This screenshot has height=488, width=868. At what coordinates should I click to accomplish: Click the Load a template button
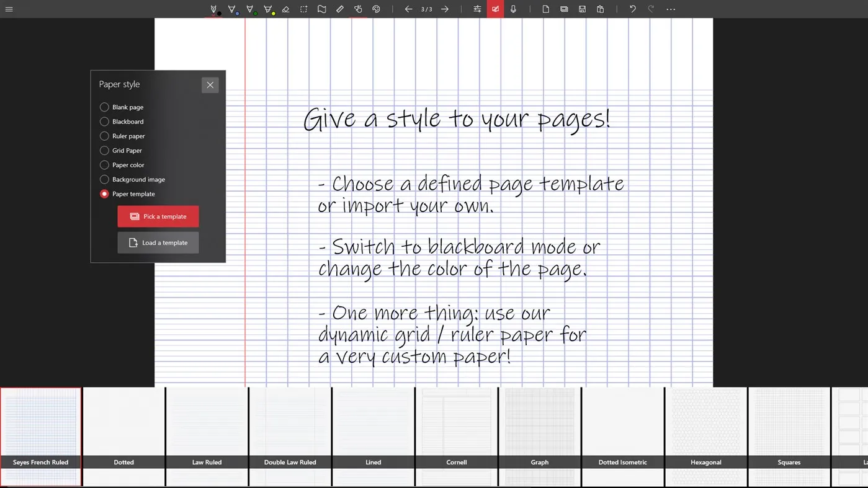pos(158,242)
